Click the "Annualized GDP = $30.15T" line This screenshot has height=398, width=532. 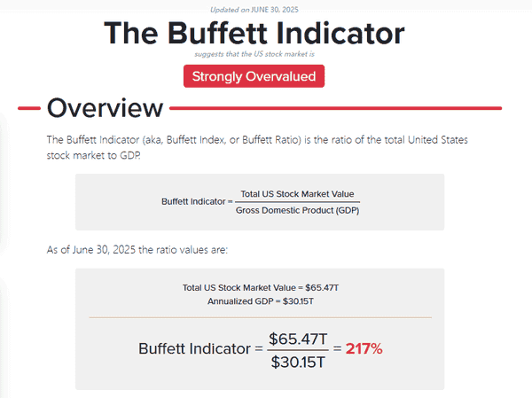(260, 301)
